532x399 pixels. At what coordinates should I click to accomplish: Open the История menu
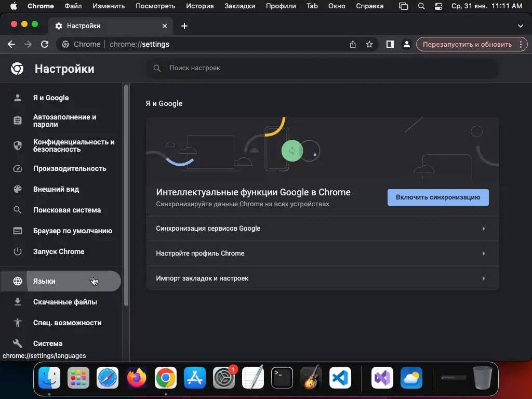coord(200,6)
